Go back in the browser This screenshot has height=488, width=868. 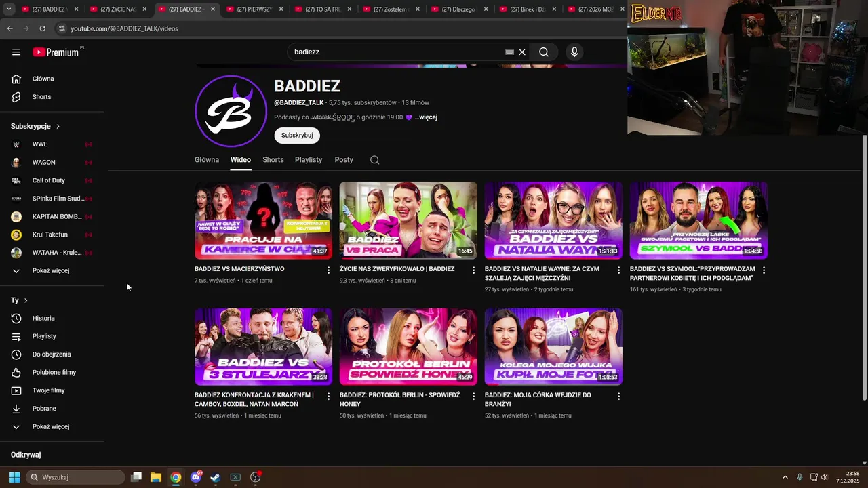[x=10, y=28]
